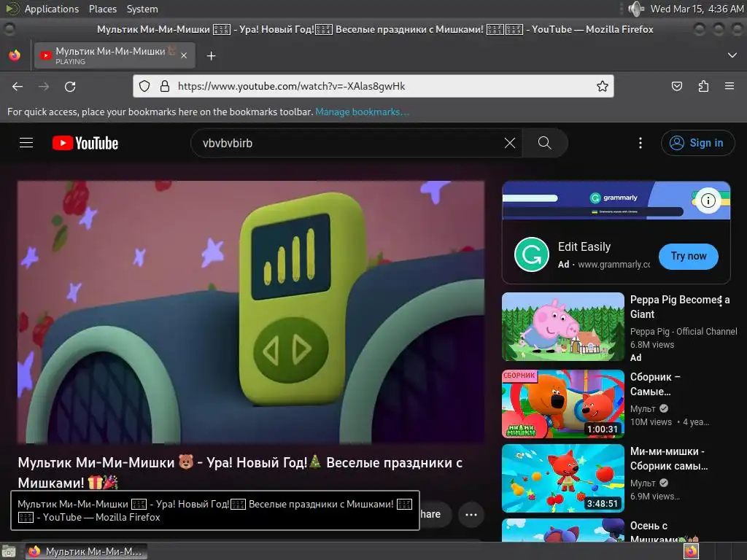Open window menu at title bar left
The image size is (747, 560).
click(x=9, y=29)
